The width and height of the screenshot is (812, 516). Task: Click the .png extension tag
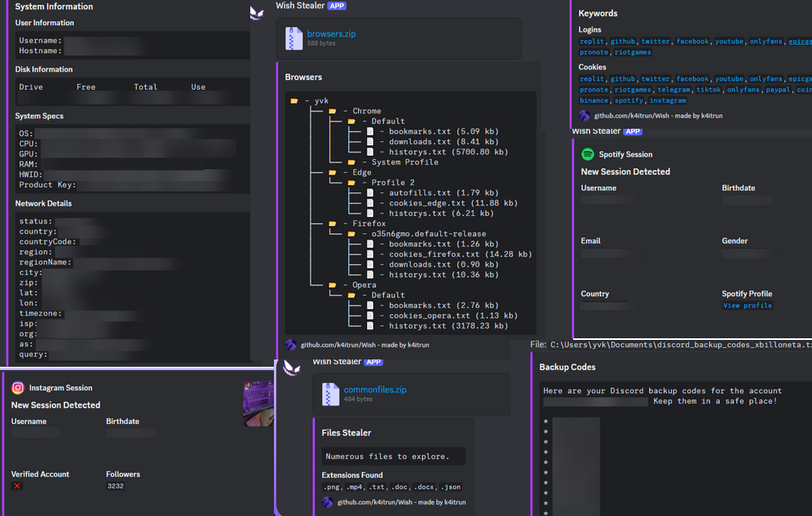332,487
